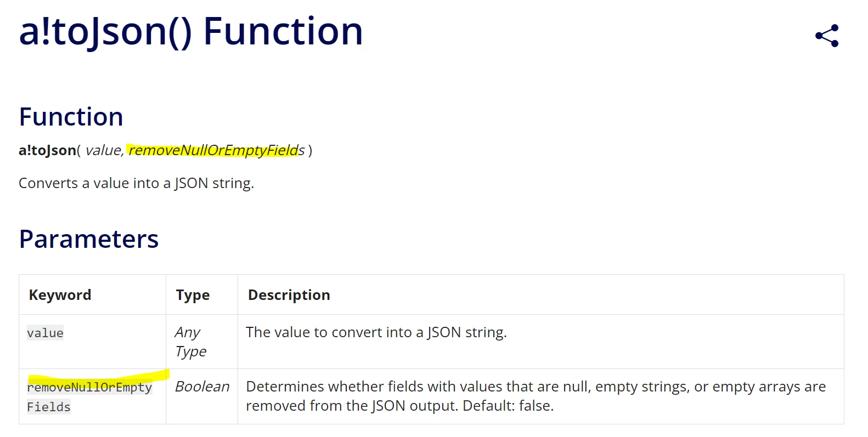Click the yellow highlight stroke above removeNullOrEmpty
868x437 pixels.
pos(99,377)
